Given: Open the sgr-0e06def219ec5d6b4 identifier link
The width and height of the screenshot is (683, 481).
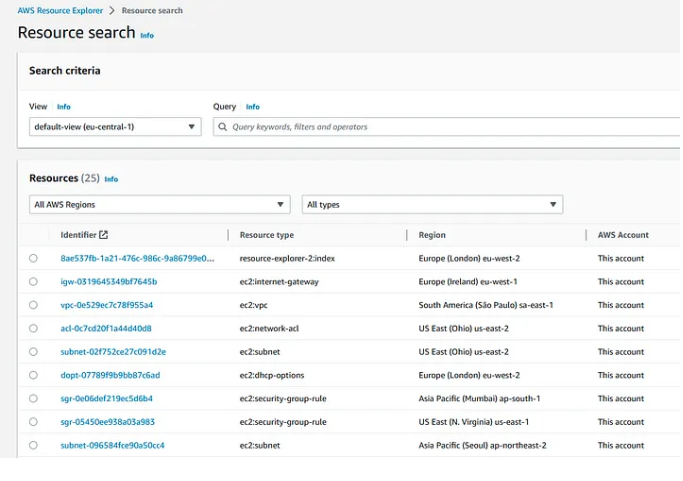Looking at the screenshot, I should click(x=106, y=399).
